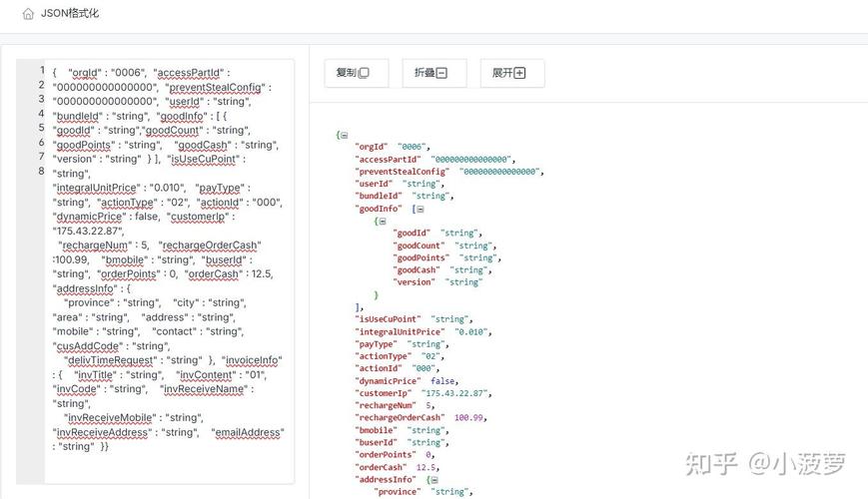Click inside the raw JSON input editor

pos(169,271)
